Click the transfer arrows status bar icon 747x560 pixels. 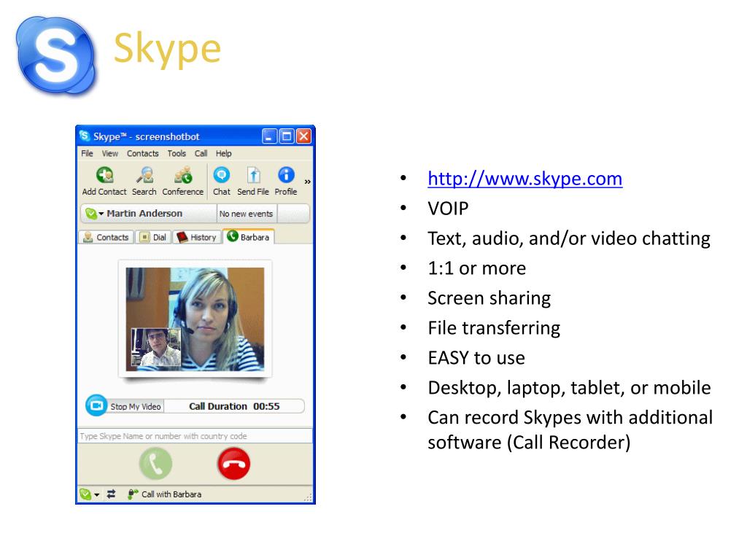click(111, 494)
